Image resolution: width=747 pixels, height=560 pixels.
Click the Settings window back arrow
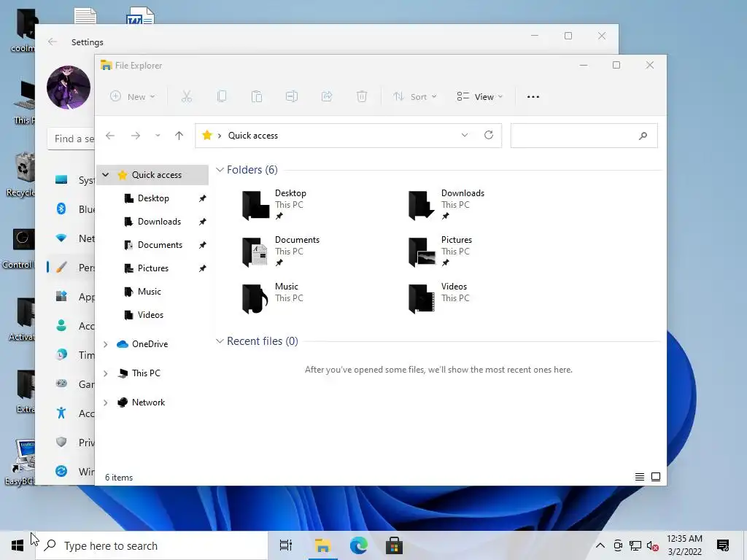[x=53, y=42]
